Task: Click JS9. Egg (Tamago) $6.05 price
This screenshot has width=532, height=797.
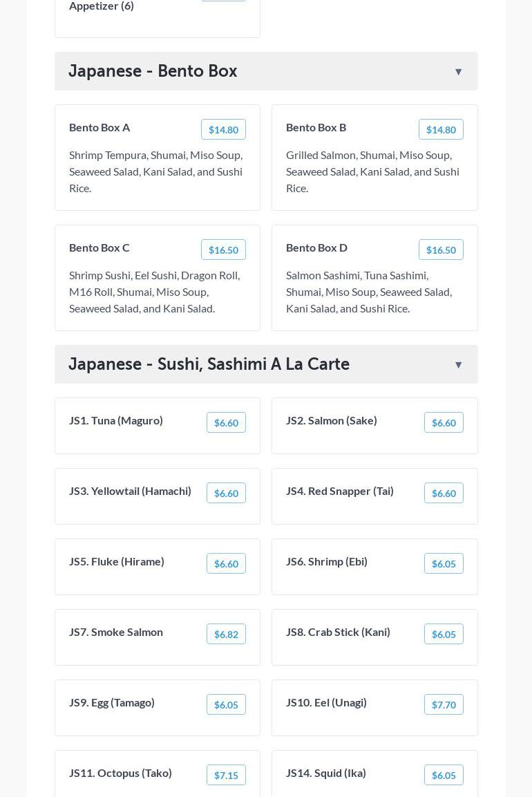Action: click(226, 705)
